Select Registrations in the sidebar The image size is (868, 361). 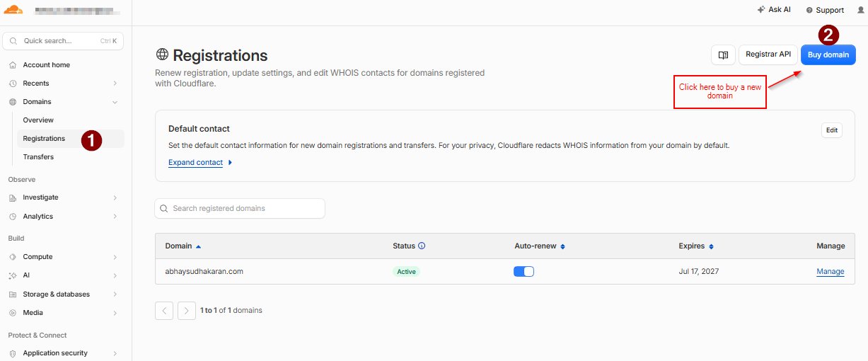(70, 139)
